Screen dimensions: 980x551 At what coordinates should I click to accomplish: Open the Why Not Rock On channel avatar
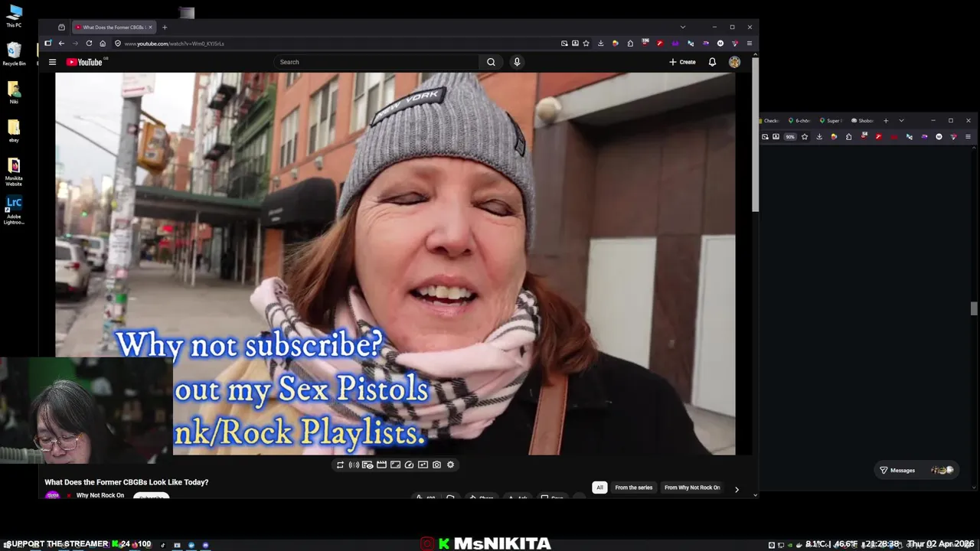point(53,495)
